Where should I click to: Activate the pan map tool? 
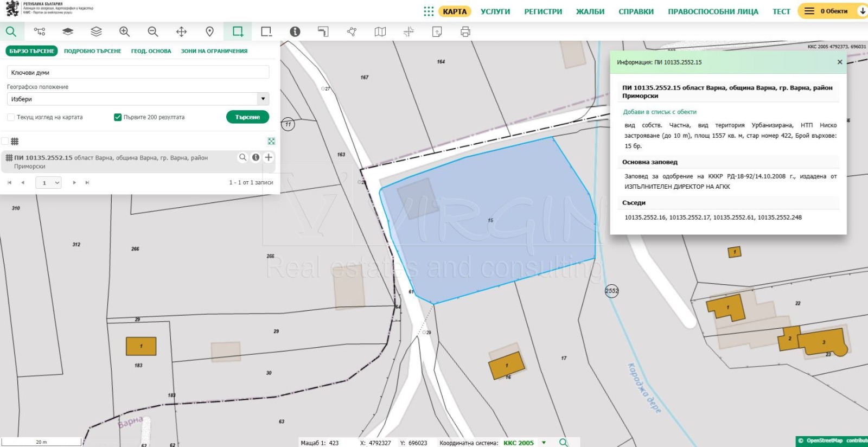tap(181, 31)
